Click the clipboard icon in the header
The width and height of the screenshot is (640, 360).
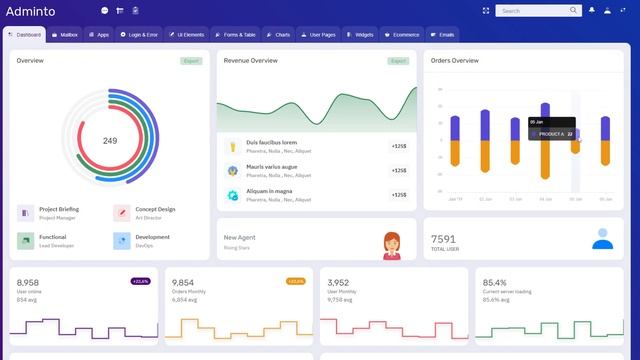click(136, 11)
